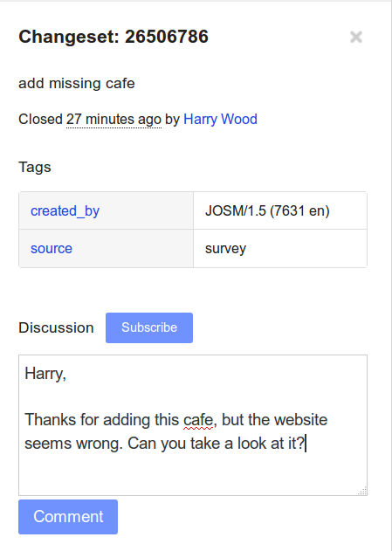Open the created_by tag key link

tap(65, 210)
